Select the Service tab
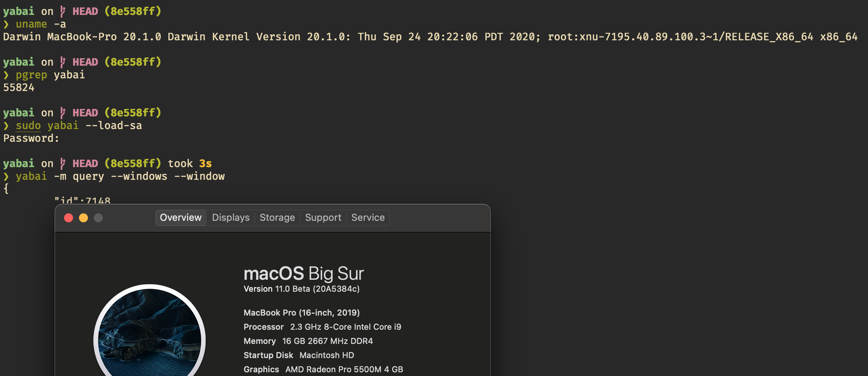This screenshot has width=868, height=376. coord(368,217)
